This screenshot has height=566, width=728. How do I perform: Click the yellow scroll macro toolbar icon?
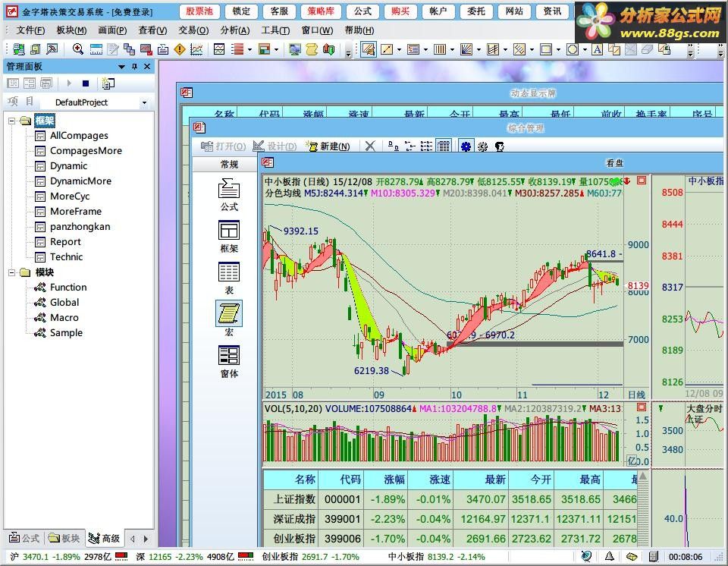tap(312, 49)
